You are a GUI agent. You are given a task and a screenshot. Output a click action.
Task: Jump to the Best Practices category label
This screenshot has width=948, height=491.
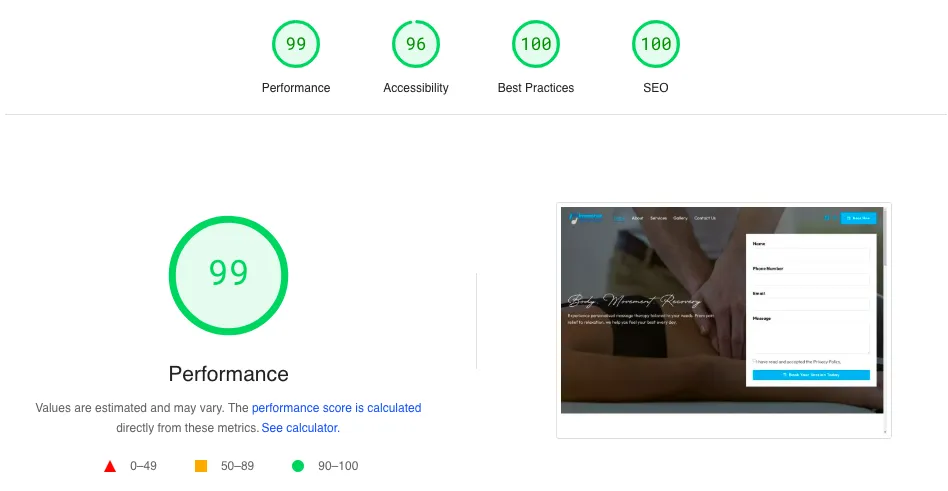point(536,88)
